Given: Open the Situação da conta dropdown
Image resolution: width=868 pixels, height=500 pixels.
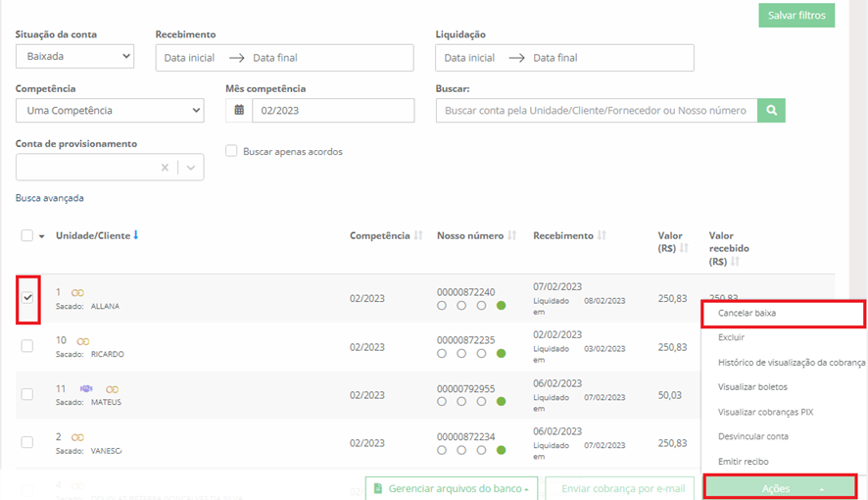Looking at the screenshot, I should [74, 56].
